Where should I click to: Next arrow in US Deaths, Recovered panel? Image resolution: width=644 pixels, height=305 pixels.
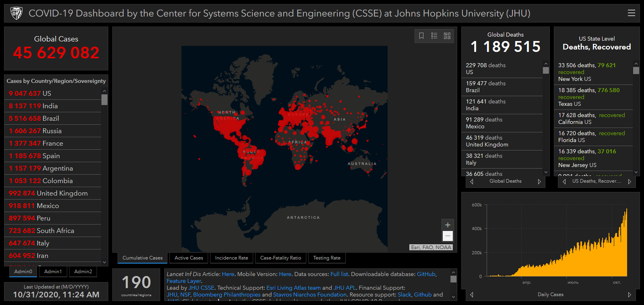[630, 181]
